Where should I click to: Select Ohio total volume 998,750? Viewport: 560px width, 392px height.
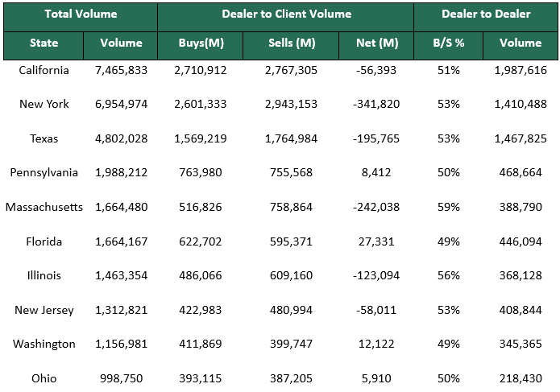(121, 378)
